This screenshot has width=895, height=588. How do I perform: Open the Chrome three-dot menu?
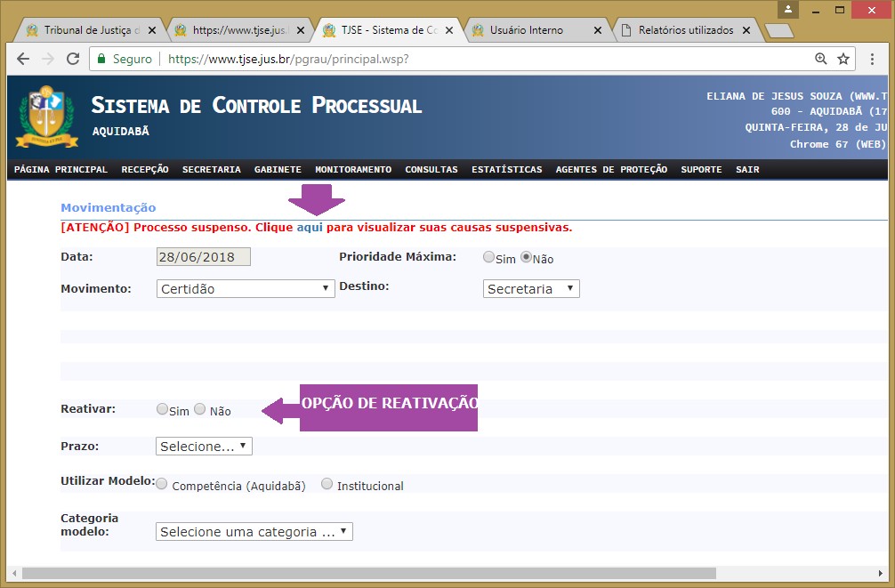[x=873, y=59]
